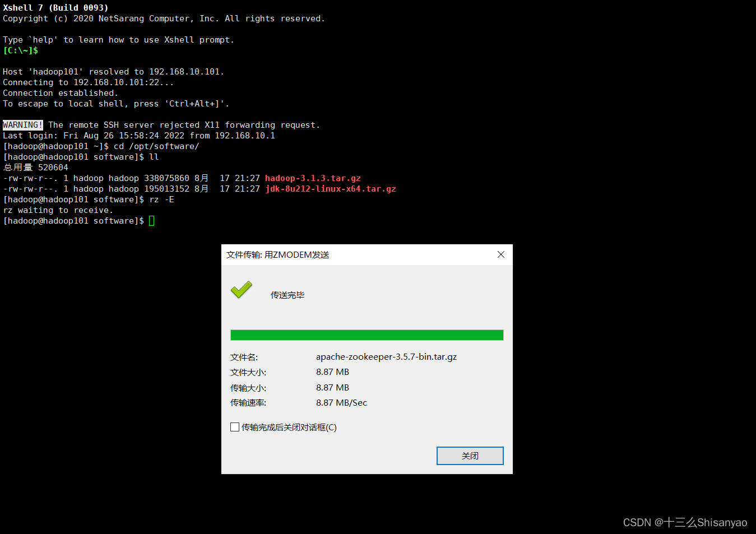This screenshot has width=756, height=534.
Task: Click the 'rz -E' command line
Action: [x=89, y=199]
